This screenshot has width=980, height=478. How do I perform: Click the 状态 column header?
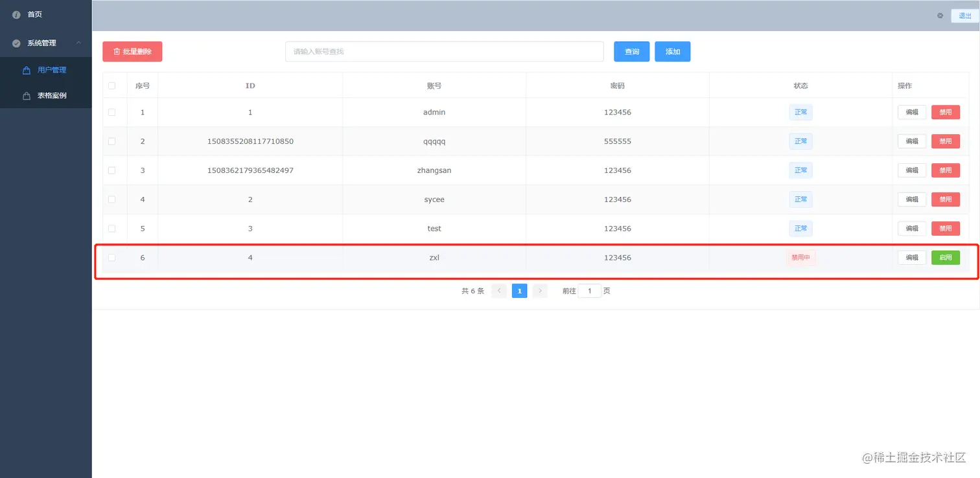pyautogui.click(x=800, y=85)
